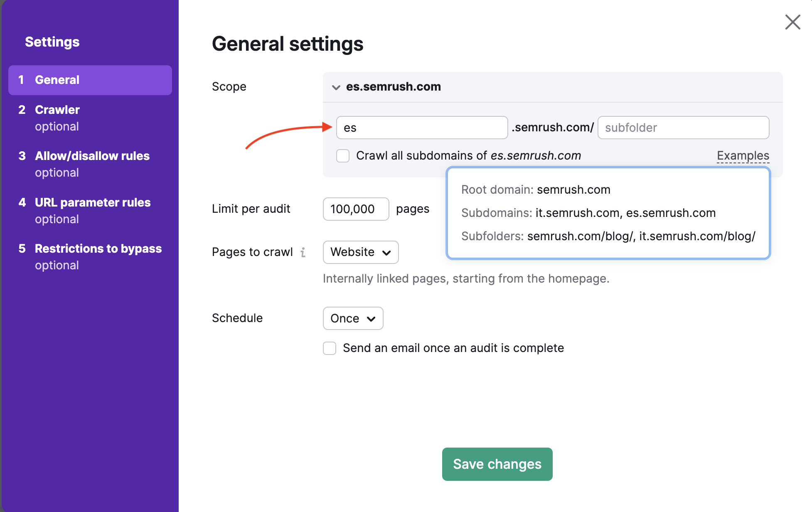Click the 100,000 pages limit field
The width and height of the screenshot is (812, 512).
click(355, 209)
